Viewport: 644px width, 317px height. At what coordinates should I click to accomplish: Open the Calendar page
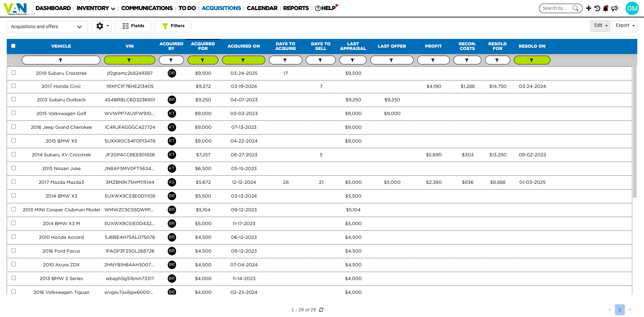[x=262, y=8]
